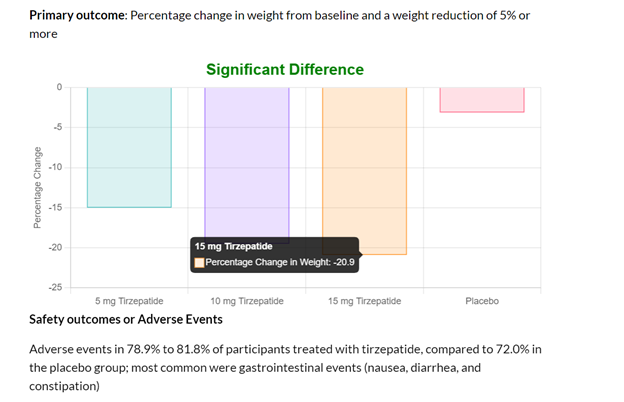Click the 15 mg Tirzepatide orange bar
This screenshot has height=402, width=624.
[x=365, y=171]
